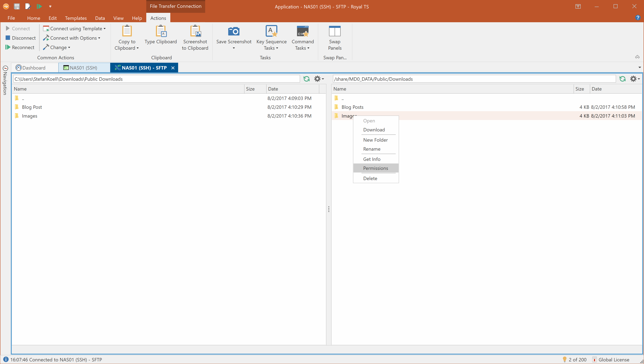Viewport: 644px width, 364px height.
Task: Sort local panel by Name column
Action: pos(128,89)
